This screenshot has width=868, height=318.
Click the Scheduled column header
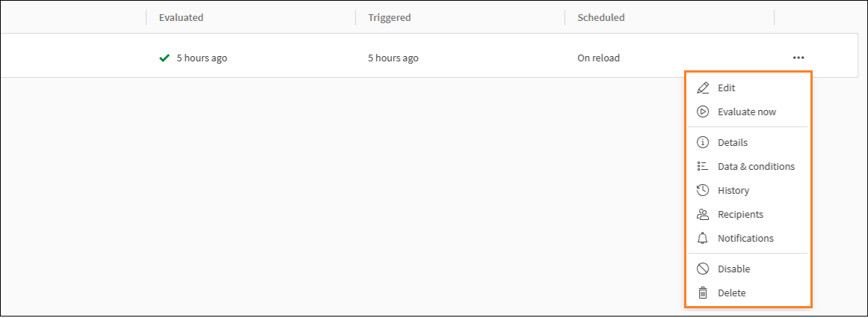tap(600, 17)
